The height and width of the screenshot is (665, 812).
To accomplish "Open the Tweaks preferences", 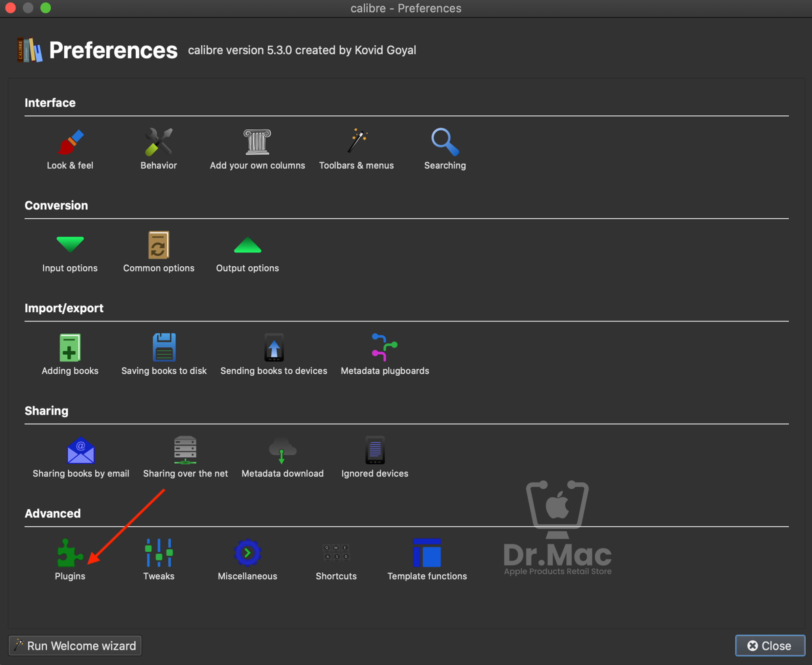I will [159, 560].
